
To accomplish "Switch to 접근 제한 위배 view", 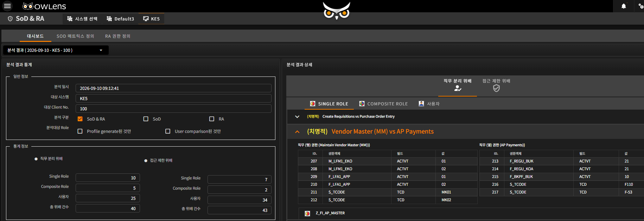I will click(x=496, y=86).
